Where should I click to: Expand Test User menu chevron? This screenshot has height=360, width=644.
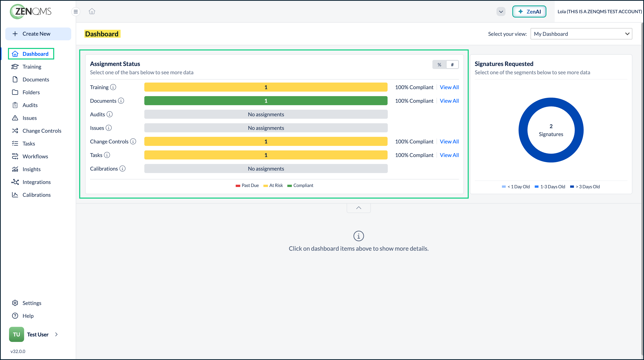tap(57, 334)
